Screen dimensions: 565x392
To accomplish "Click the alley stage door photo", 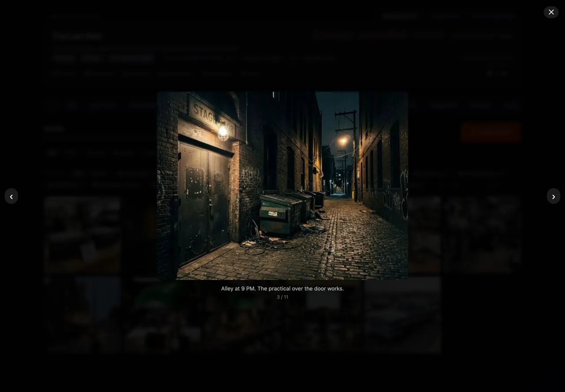I will [x=282, y=186].
